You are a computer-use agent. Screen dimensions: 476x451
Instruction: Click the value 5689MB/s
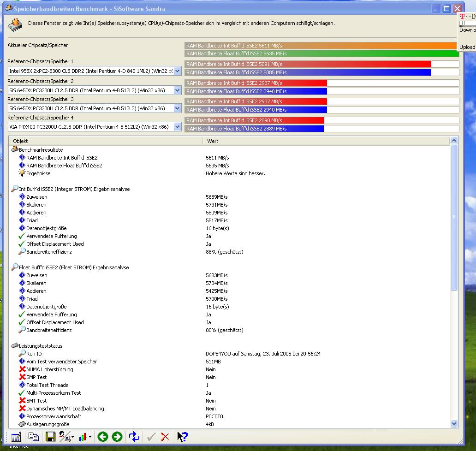click(217, 196)
